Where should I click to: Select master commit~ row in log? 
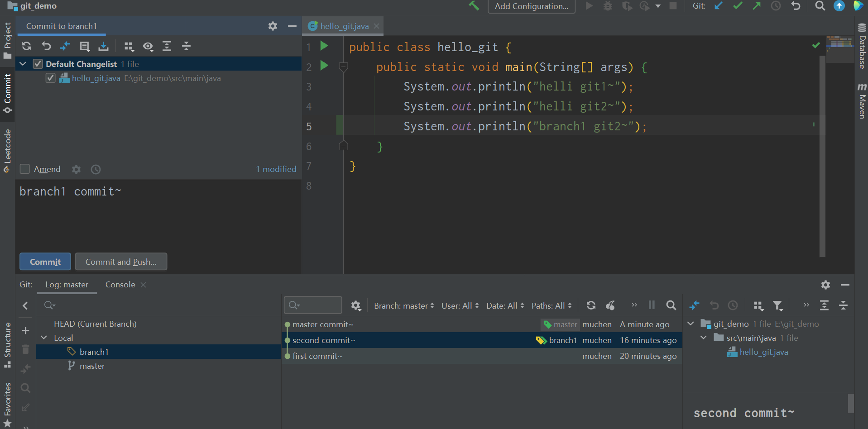[482, 324]
